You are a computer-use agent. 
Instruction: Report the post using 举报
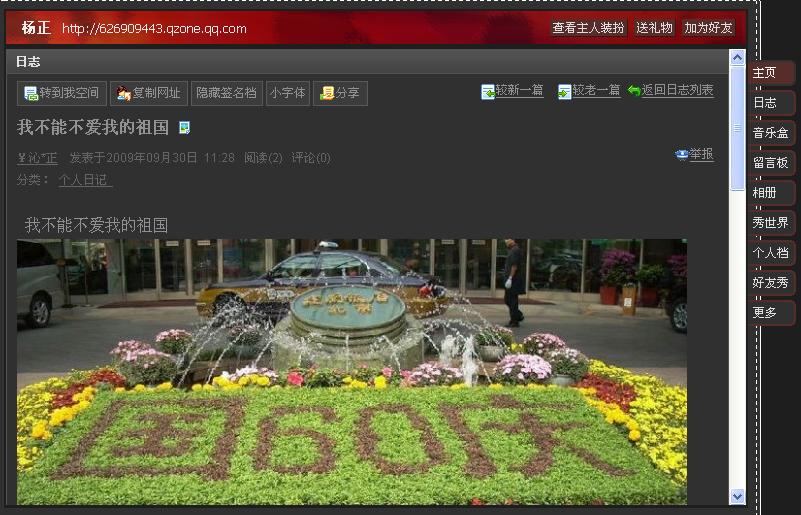click(x=695, y=154)
